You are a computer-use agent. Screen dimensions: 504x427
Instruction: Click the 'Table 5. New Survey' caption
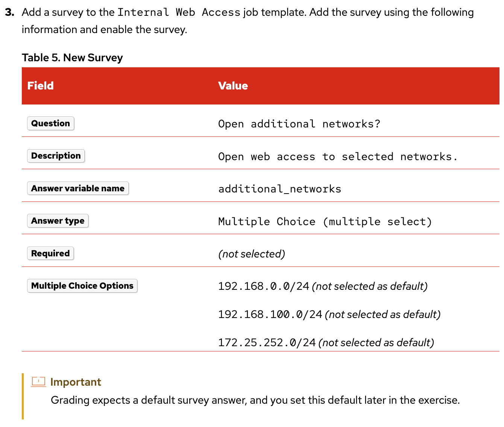click(72, 58)
